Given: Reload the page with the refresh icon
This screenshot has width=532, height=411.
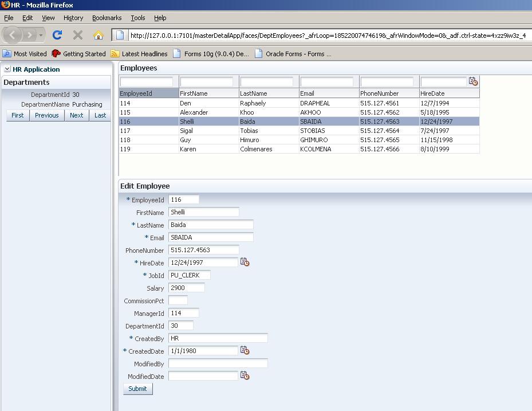Looking at the screenshot, I should point(57,34).
